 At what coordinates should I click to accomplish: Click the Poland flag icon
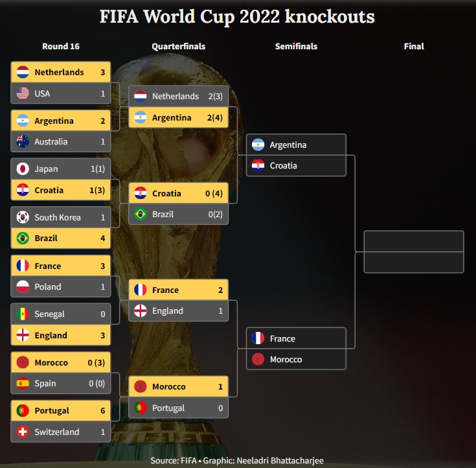pyautogui.click(x=23, y=287)
